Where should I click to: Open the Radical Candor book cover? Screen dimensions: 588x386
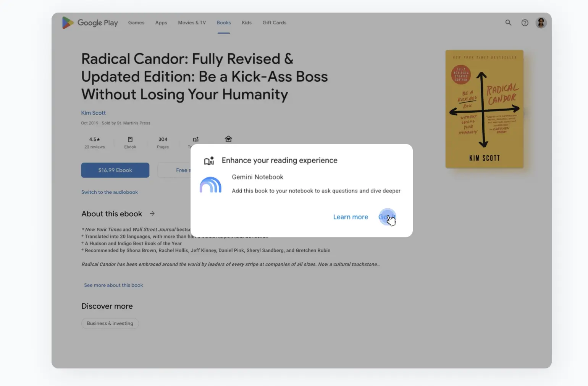(x=485, y=109)
